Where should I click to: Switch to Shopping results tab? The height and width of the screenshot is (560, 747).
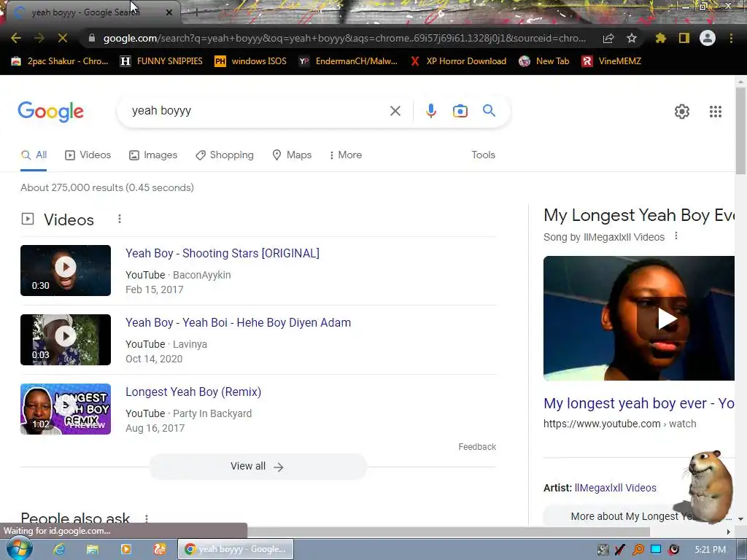225,155
